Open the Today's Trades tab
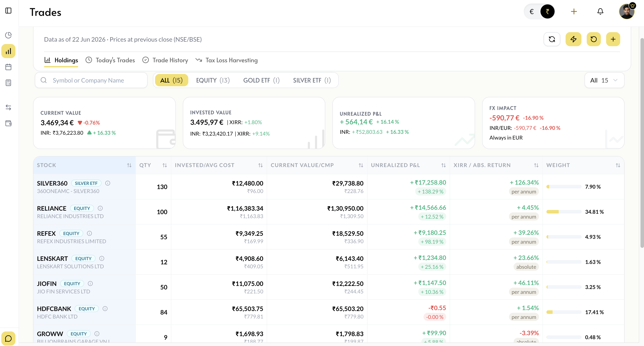The image size is (644, 346). pos(110,60)
